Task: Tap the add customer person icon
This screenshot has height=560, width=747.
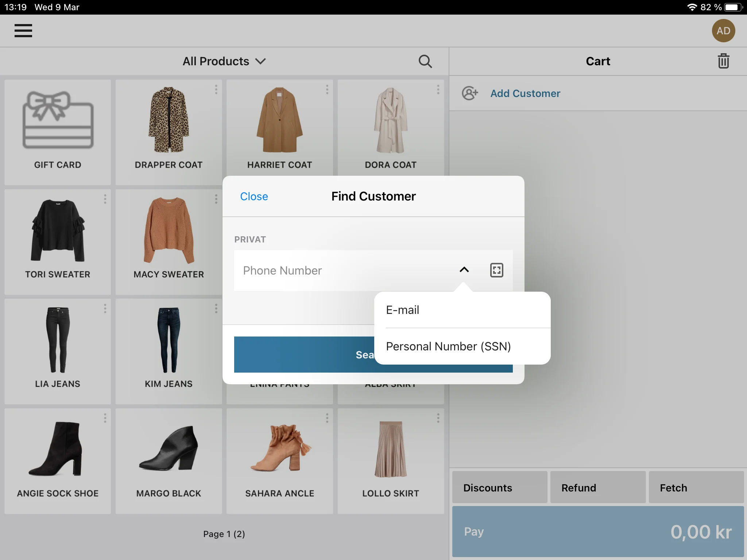Action: pyautogui.click(x=470, y=93)
